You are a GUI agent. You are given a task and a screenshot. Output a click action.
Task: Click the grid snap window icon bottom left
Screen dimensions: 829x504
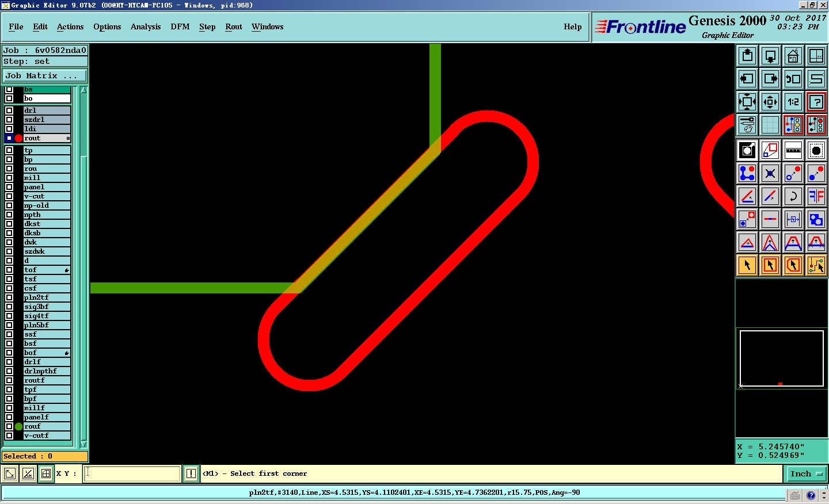pos(46,474)
